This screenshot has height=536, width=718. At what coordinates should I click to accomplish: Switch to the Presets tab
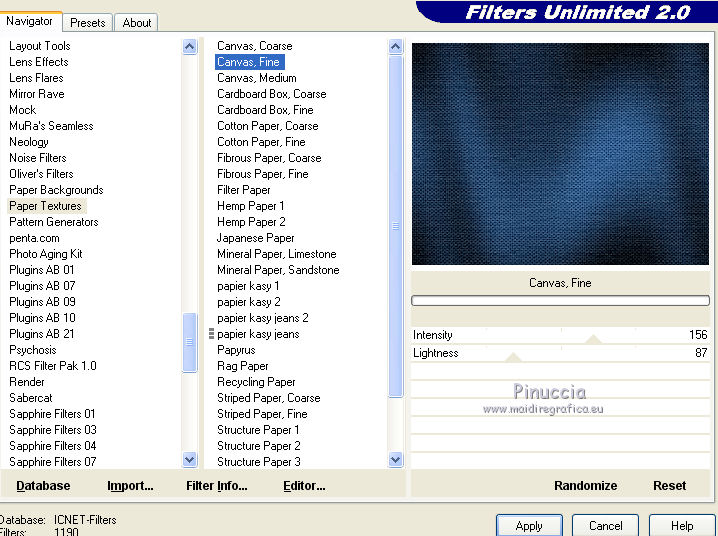(x=87, y=22)
